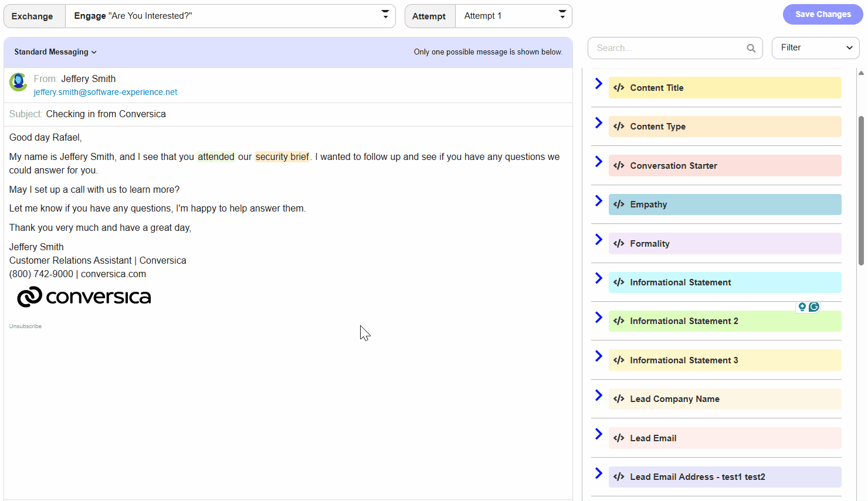Click the code icon on the Empathy variable

tap(619, 205)
